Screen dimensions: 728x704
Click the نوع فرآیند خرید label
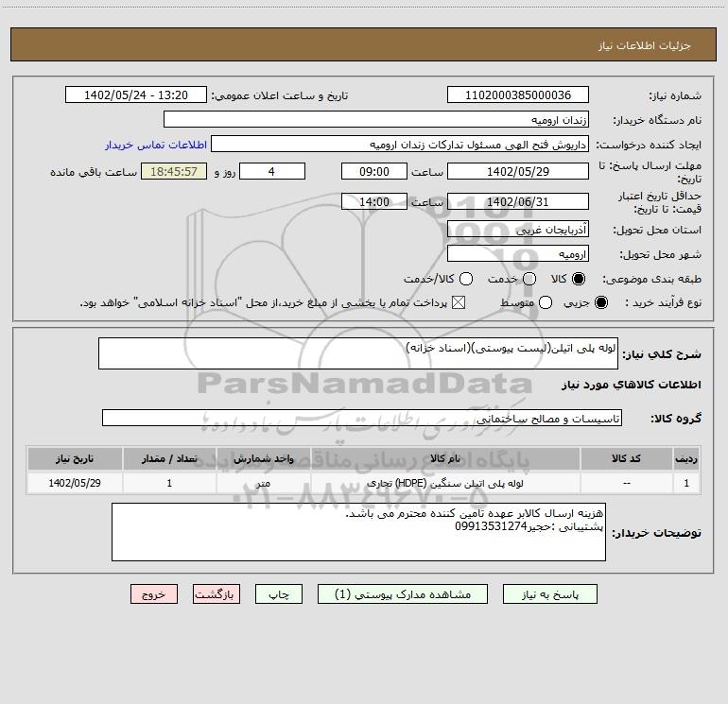pos(663,302)
